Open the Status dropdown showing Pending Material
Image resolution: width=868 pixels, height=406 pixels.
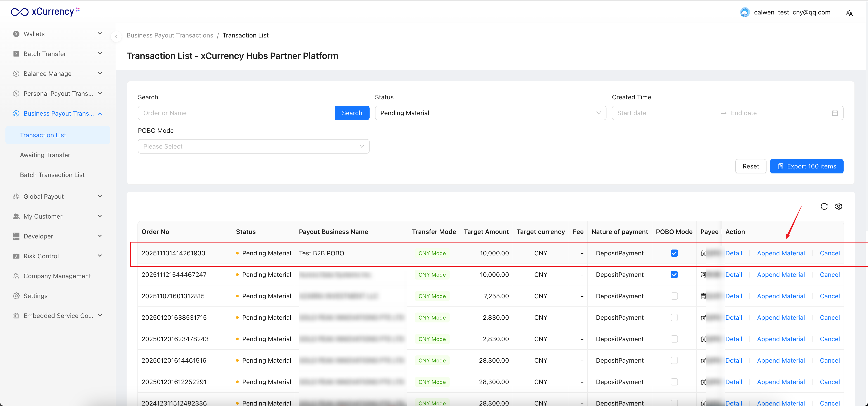tap(490, 113)
